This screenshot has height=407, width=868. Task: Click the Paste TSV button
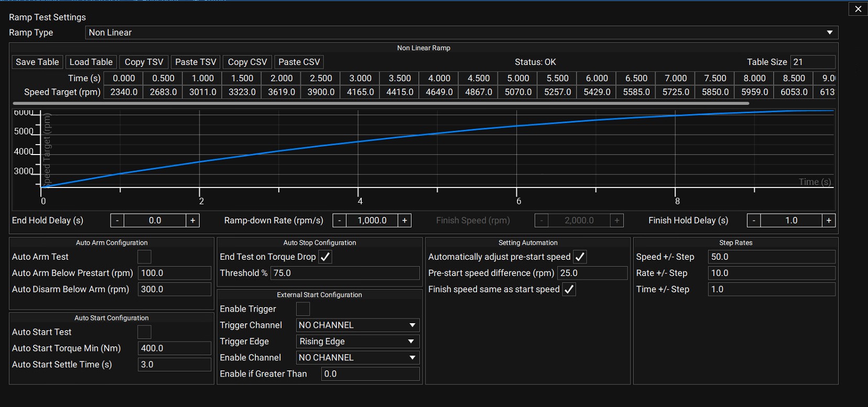(x=196, y=62)
